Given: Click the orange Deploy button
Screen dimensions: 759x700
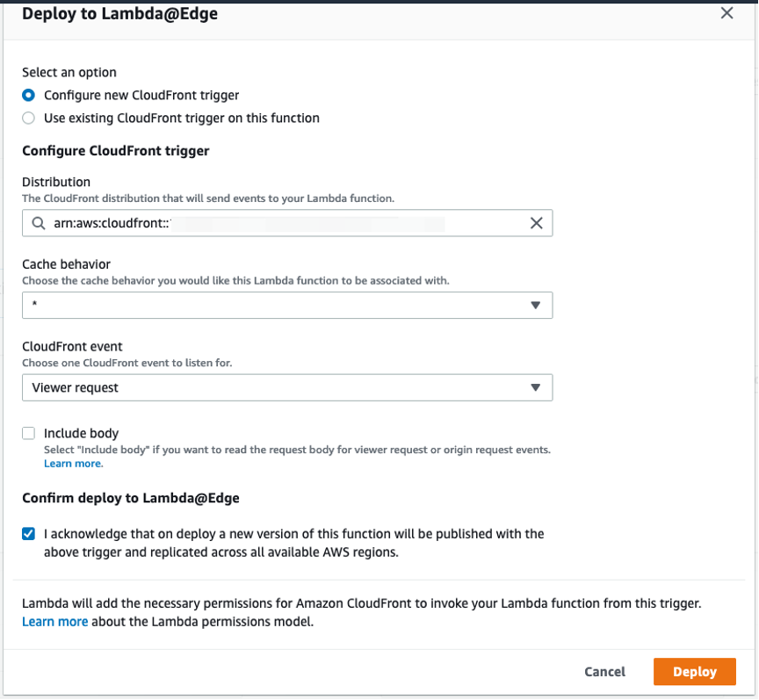Looking at the screenshot, I should coord(695,671).
